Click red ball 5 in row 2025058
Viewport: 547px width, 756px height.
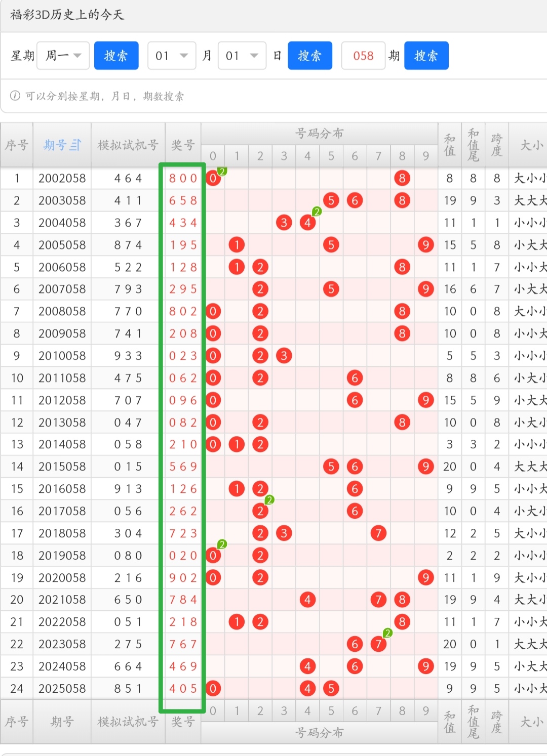point(331,688)
